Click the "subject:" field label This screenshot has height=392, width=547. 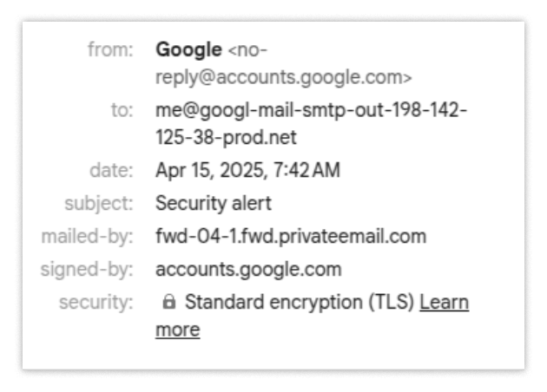(99, 204)
